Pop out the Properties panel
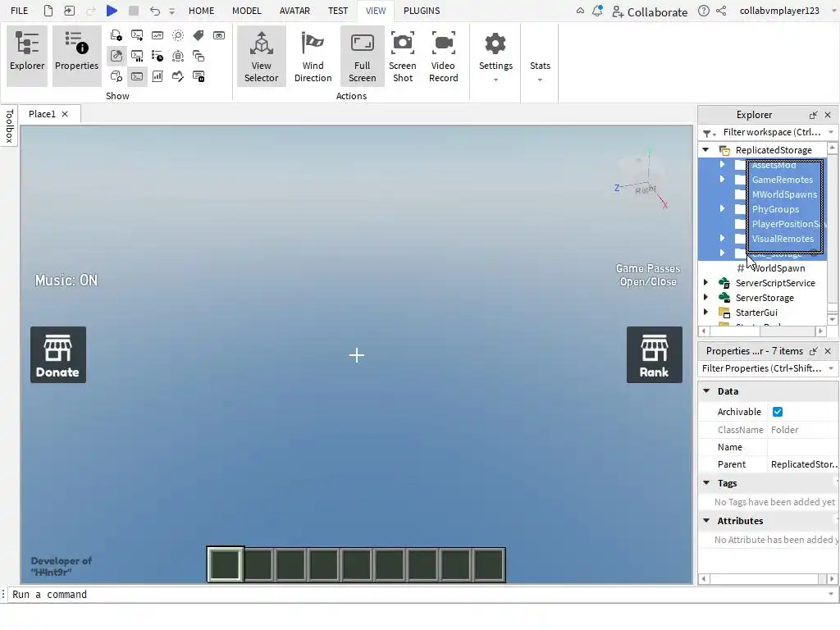 pyautogui.click(x=813, y=351)
